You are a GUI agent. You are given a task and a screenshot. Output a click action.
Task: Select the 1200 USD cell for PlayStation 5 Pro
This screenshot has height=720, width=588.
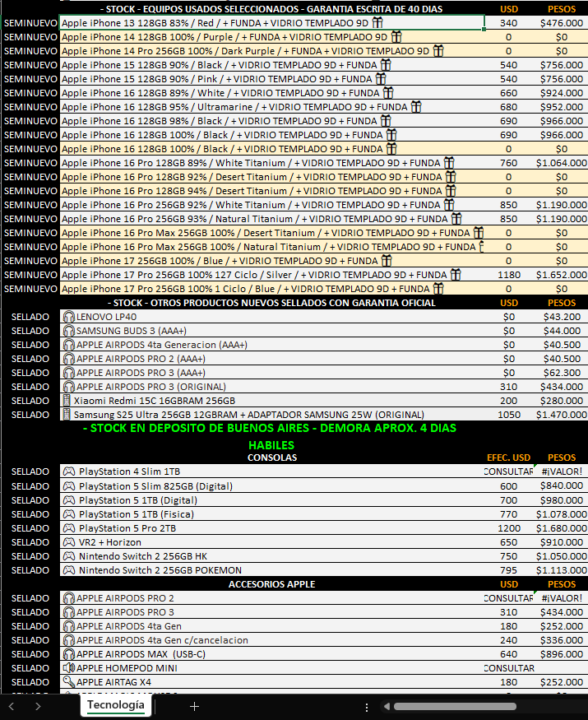point(508,528)
